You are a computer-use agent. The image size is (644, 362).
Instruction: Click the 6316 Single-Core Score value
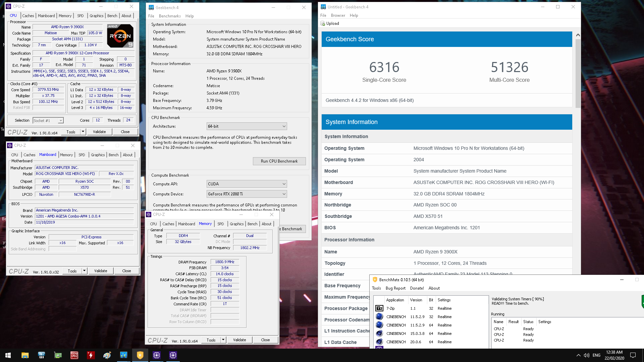[x=384, y=67]
